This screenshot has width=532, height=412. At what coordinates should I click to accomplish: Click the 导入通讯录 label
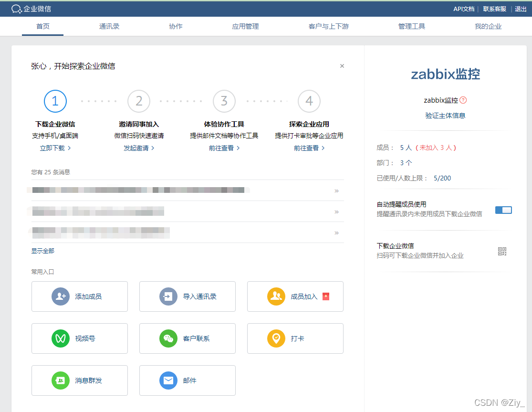[x=199, y=296]
